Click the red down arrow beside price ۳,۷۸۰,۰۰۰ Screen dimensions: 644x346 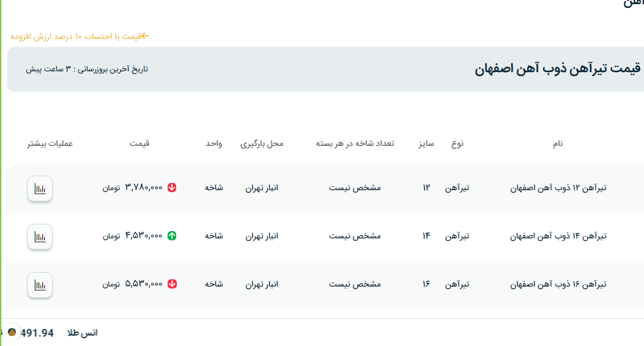pos(172,188)
